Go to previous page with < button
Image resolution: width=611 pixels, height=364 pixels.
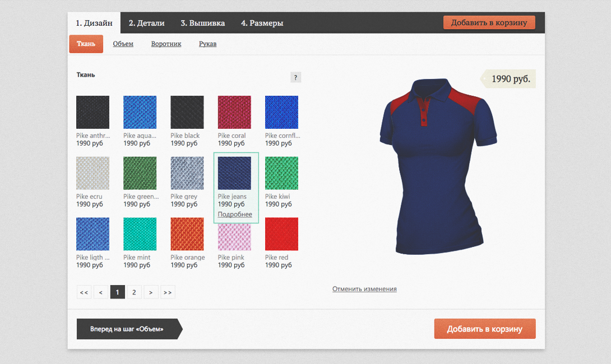coord(100,292)
